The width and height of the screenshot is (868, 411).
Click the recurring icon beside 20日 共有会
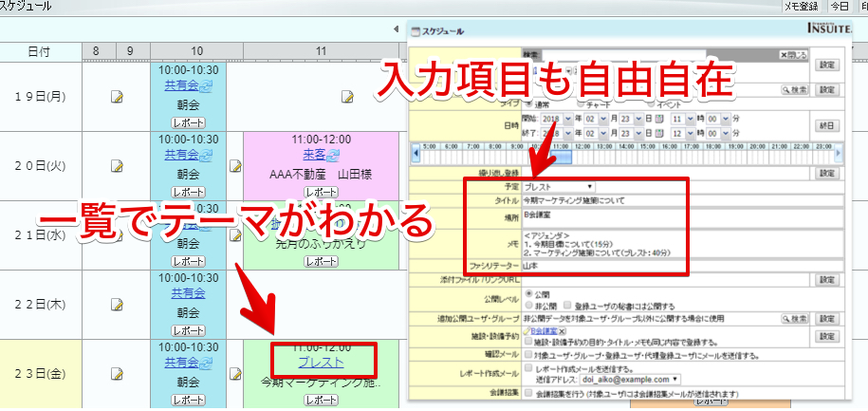[x=207, y=155]
